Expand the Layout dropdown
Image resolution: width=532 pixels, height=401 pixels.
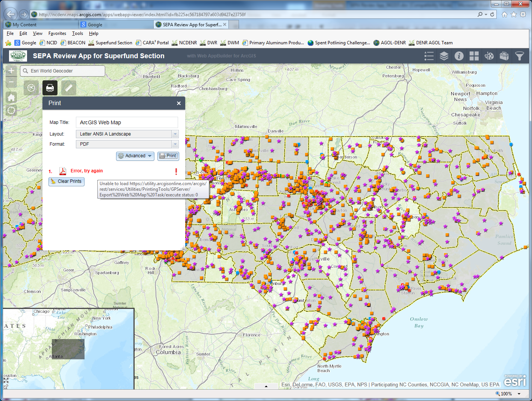[175, 134]
